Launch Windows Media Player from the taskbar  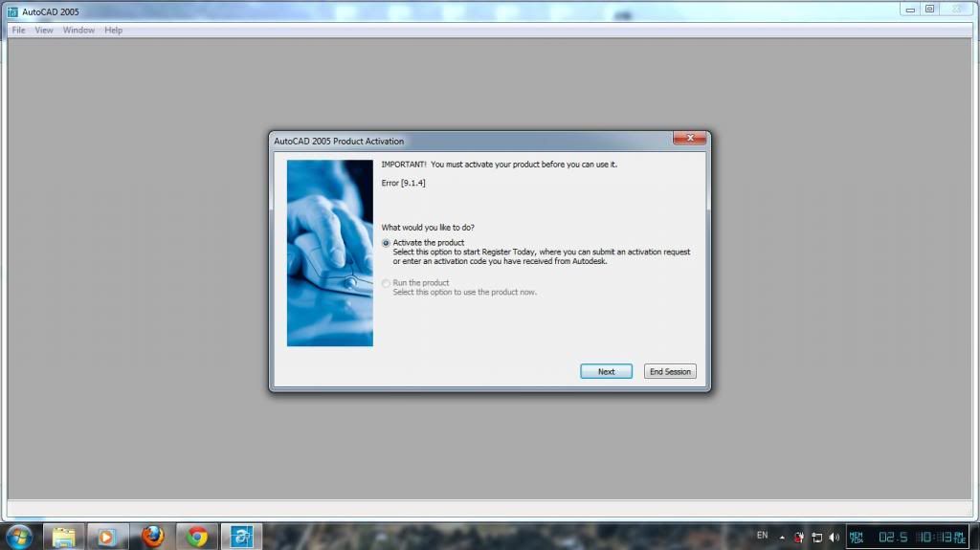tap(107, 537)
